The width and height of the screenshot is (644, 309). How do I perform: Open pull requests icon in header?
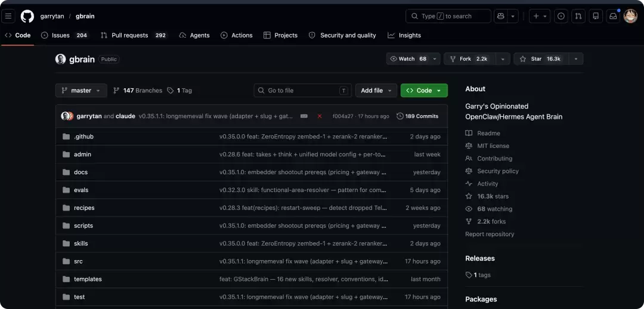(x=578, y=16)
